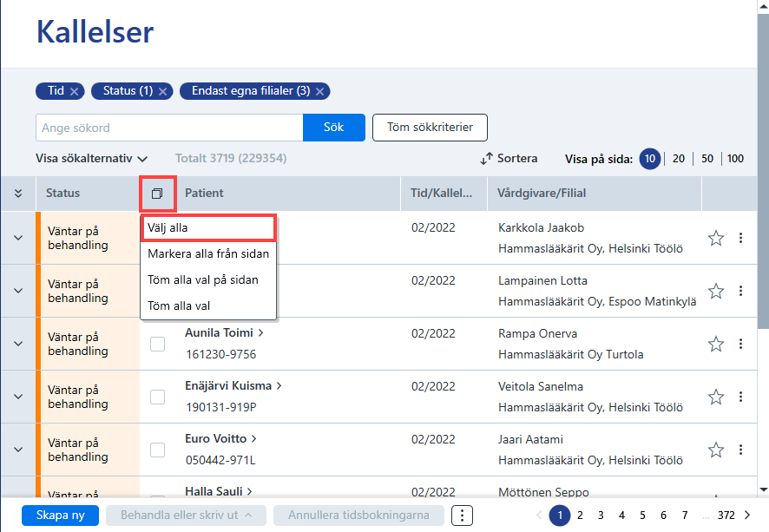
Task: Tick checkbox for Euro Voitto
Action: (157, 450)
